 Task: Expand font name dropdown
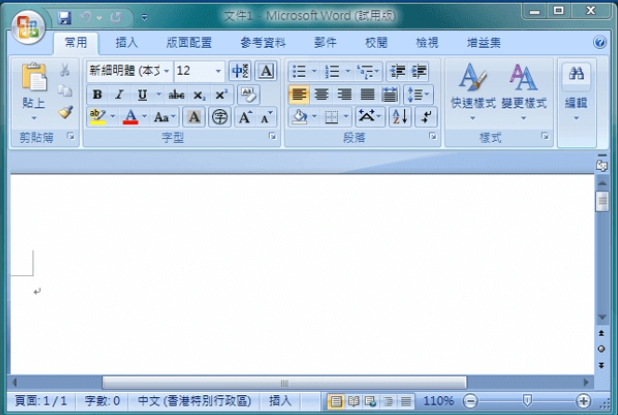pos(167,71)
